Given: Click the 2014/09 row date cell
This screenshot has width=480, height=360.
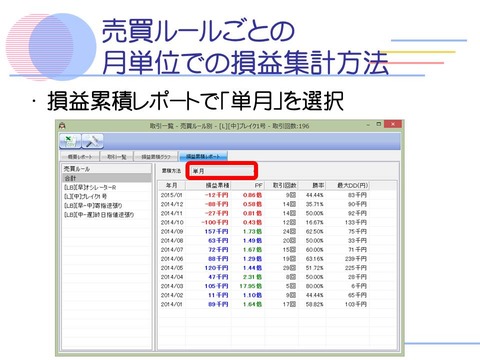Looking at the screenshot, I should click(172, 231).
